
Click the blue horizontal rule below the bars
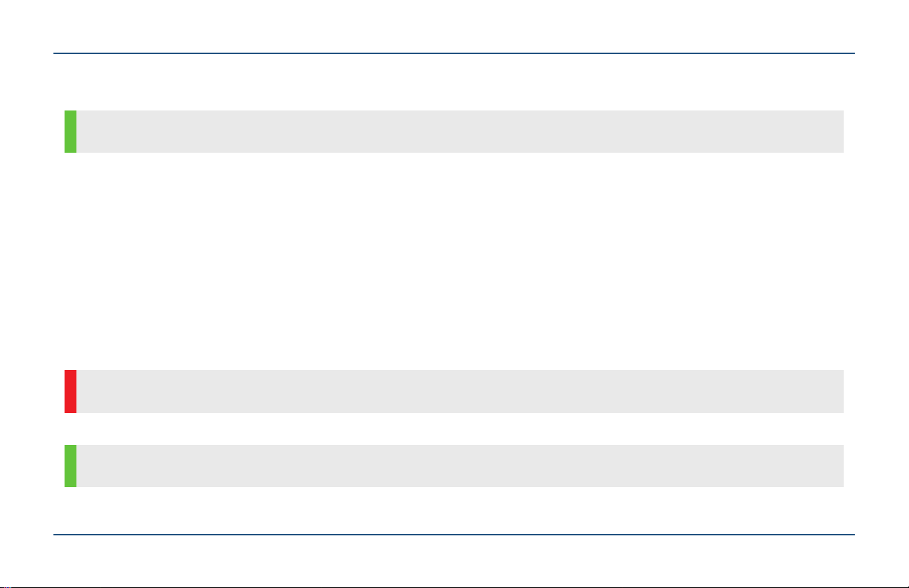coord(454,535)
